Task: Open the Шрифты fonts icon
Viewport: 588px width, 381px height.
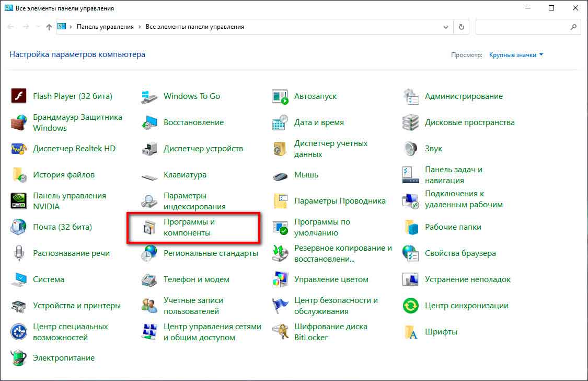Action: coord(411,332)
